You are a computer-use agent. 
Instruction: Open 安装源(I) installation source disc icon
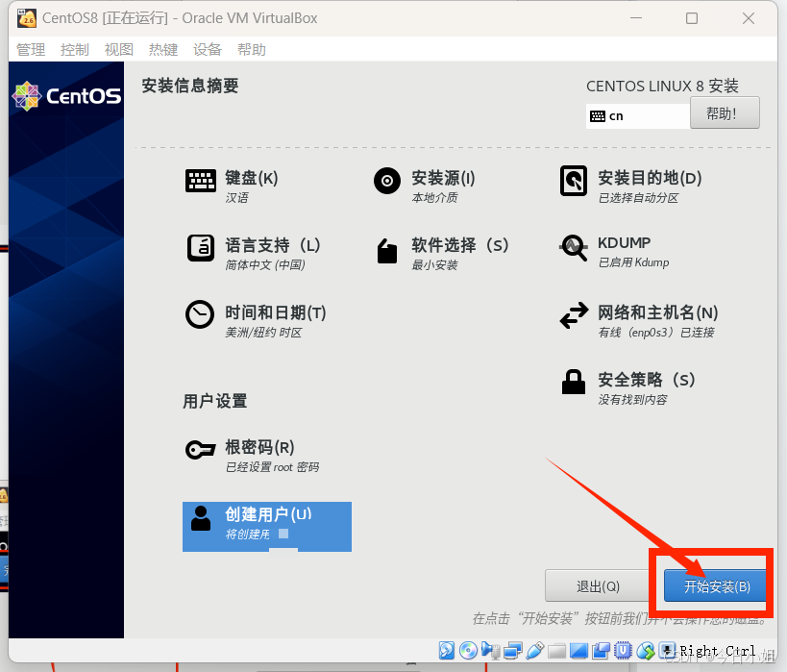coord(387,181)
